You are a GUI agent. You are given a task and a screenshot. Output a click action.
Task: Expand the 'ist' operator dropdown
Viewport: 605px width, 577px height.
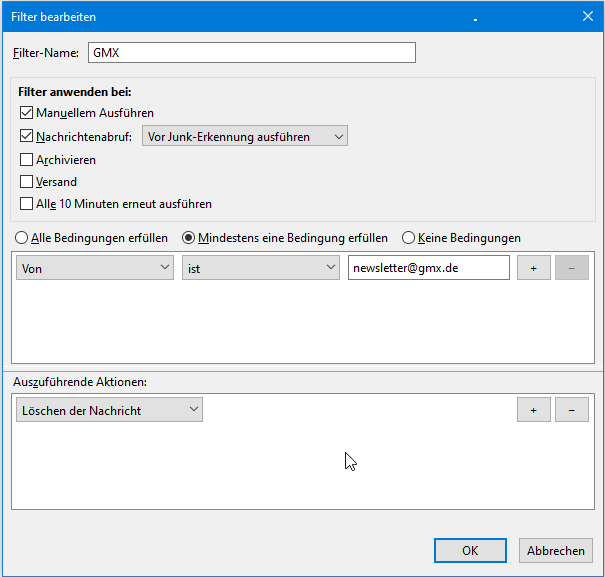[x=261, y=268]
